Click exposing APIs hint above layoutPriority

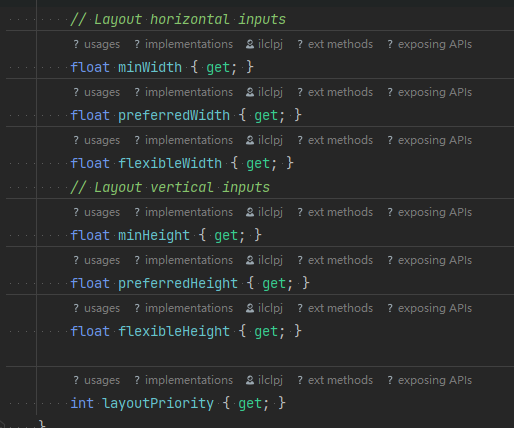430,380
